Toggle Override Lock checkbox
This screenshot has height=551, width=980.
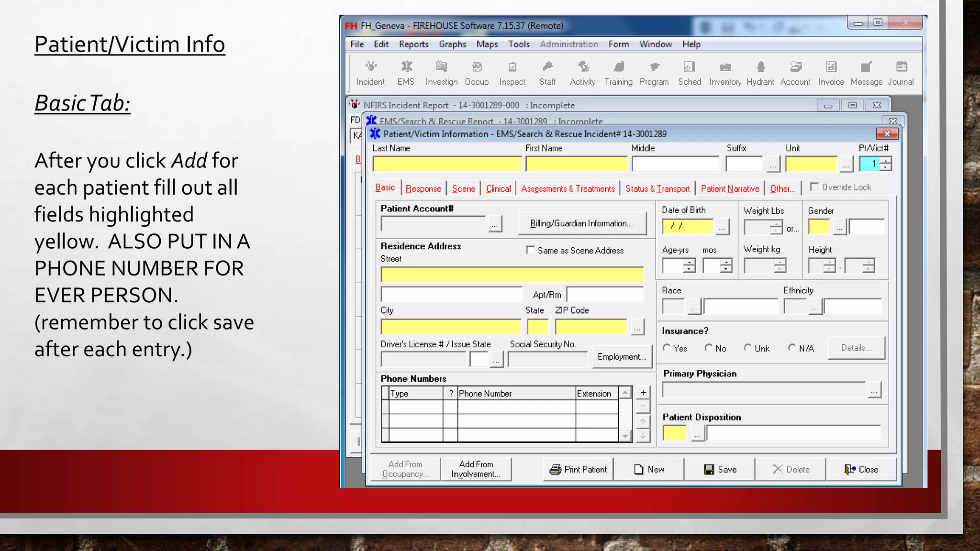click(x=814, y=187)
